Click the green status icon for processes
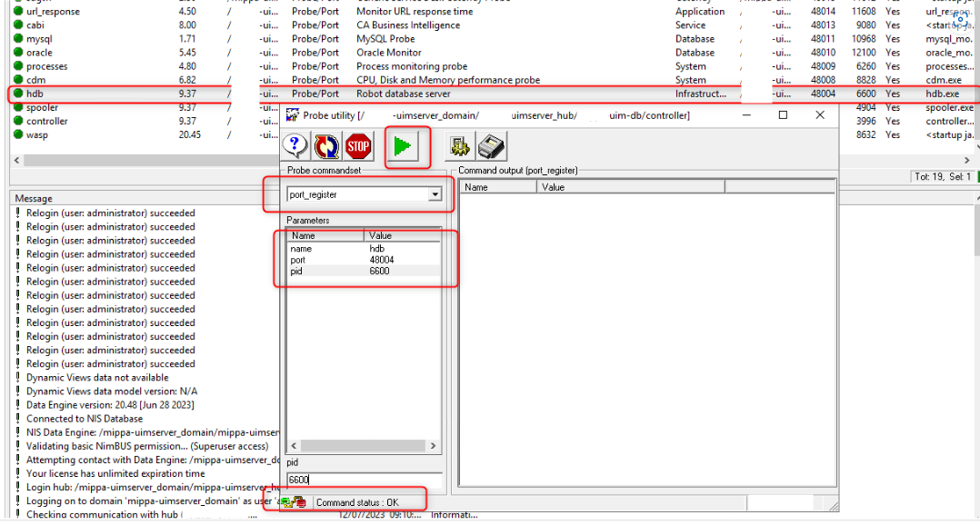The height and width of the screenshot is (525, 980). (18, 66)
